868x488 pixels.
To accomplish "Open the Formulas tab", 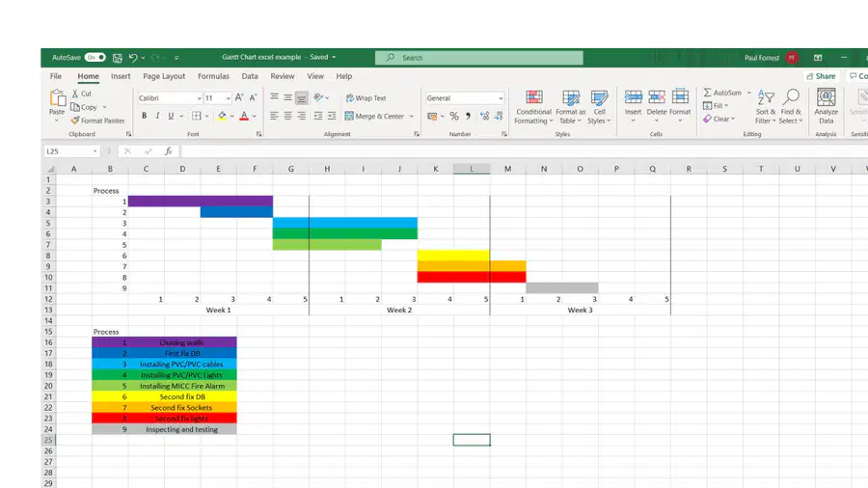I will [x=214, y=76].
